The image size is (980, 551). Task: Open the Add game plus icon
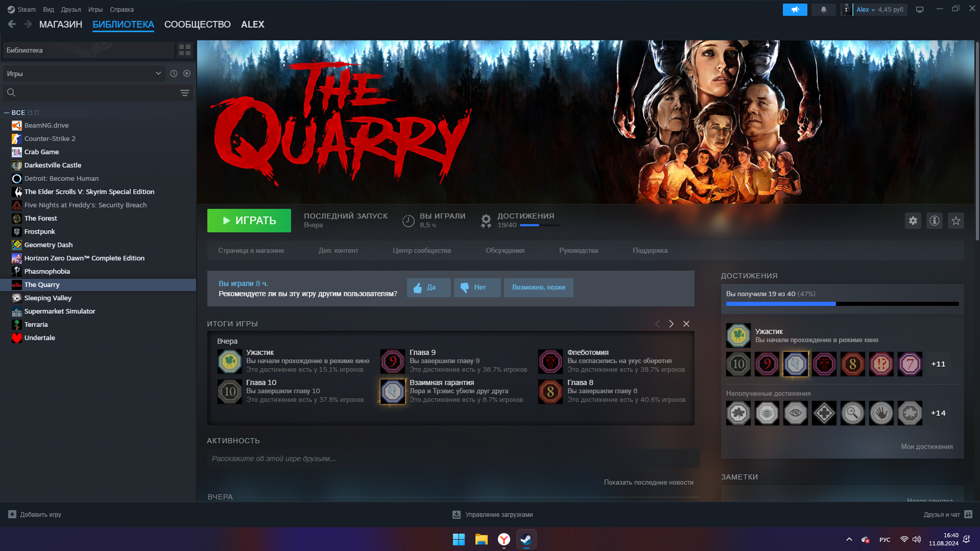point(12,514)
